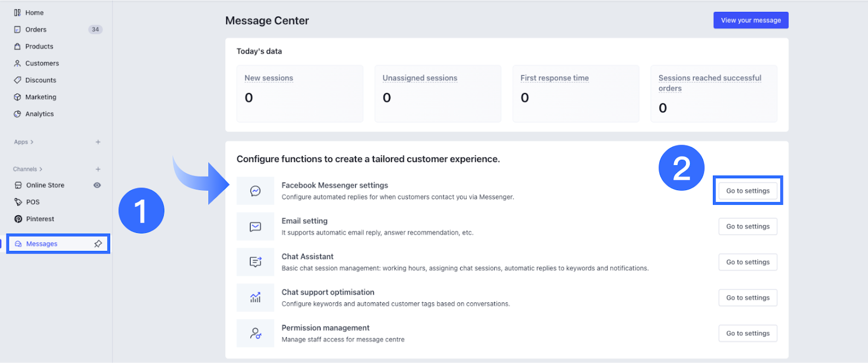Toggle Online Store eye preview icon
Image resolution: width=868 pixels, height=363 pixels.
97,185
